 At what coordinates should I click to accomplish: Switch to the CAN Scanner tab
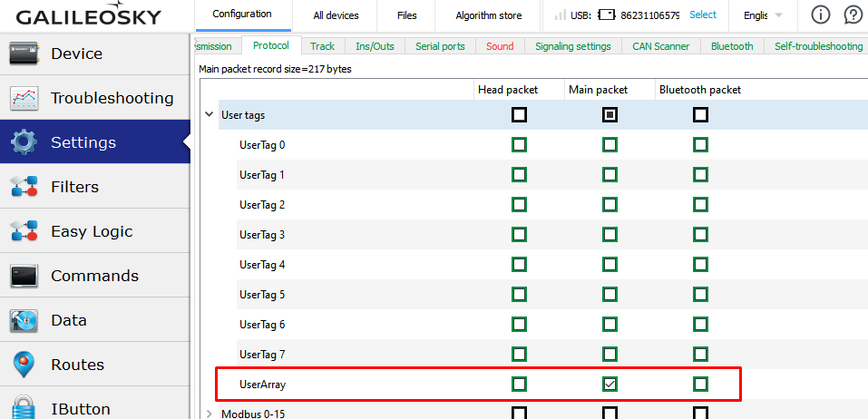[661, 46]
